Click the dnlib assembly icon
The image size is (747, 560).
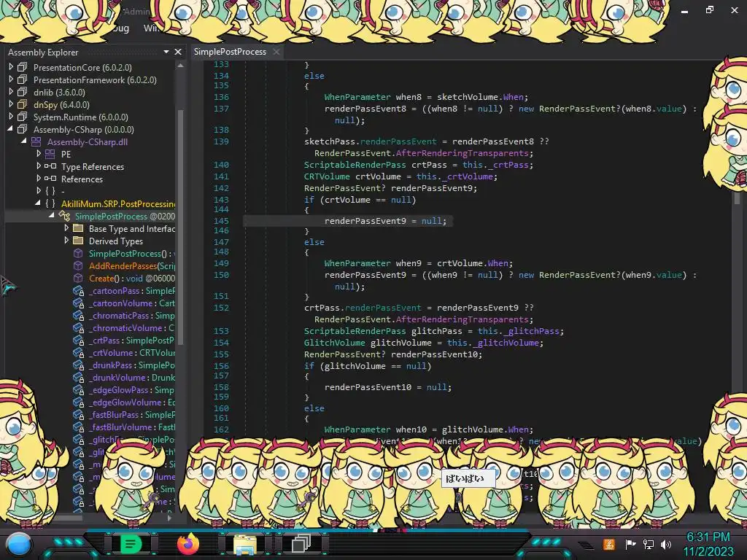pyautogui.click(x=23, y=92)
